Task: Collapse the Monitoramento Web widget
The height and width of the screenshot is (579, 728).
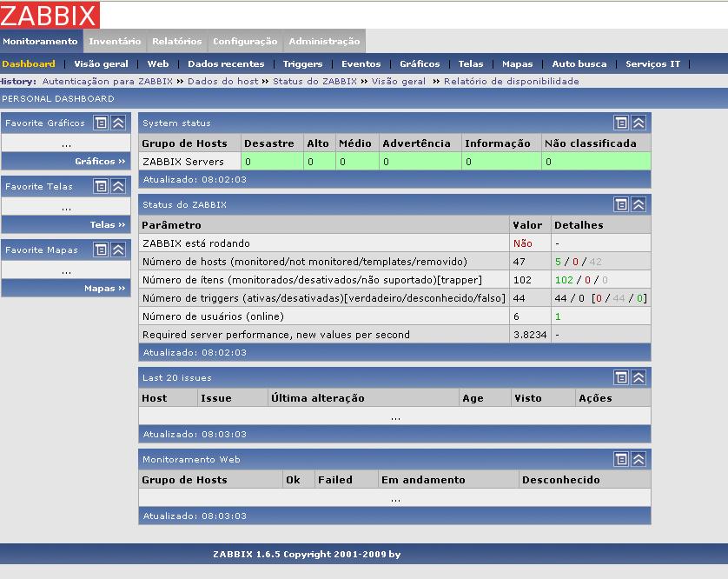Action: tap(639, 460)
